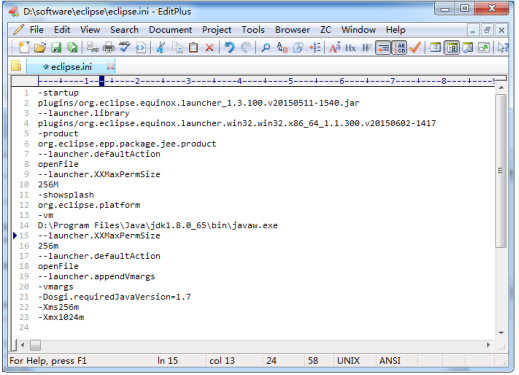Image resolution: width=519 pixels, height=375 pixels.
Task: Paste with the clipboard icon
Action: pyautogui.click(x=193, y=48)
